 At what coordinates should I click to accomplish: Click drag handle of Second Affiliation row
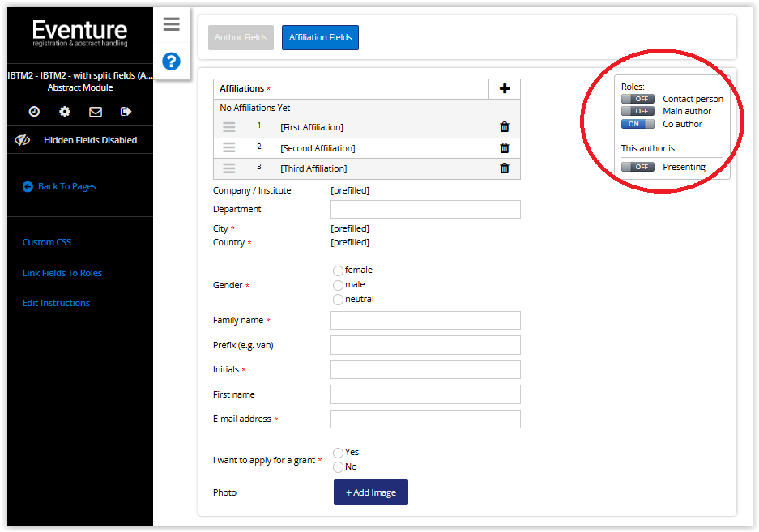(229, 147)
